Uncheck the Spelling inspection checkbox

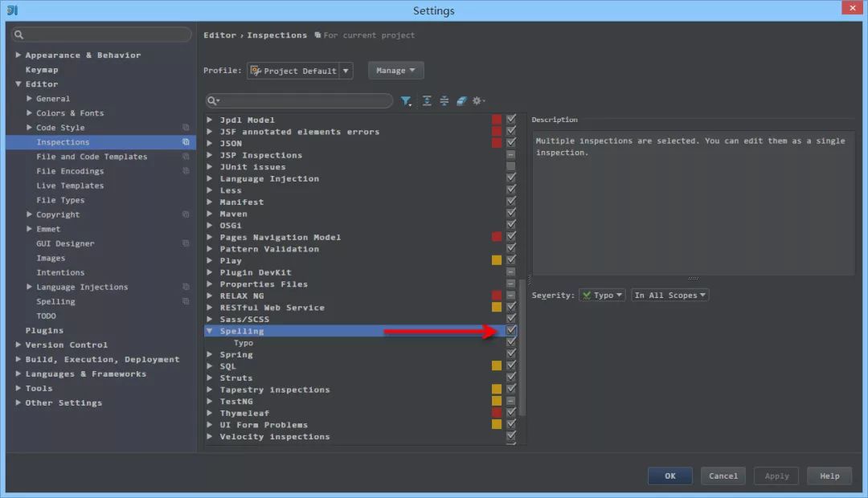(510, 331)
